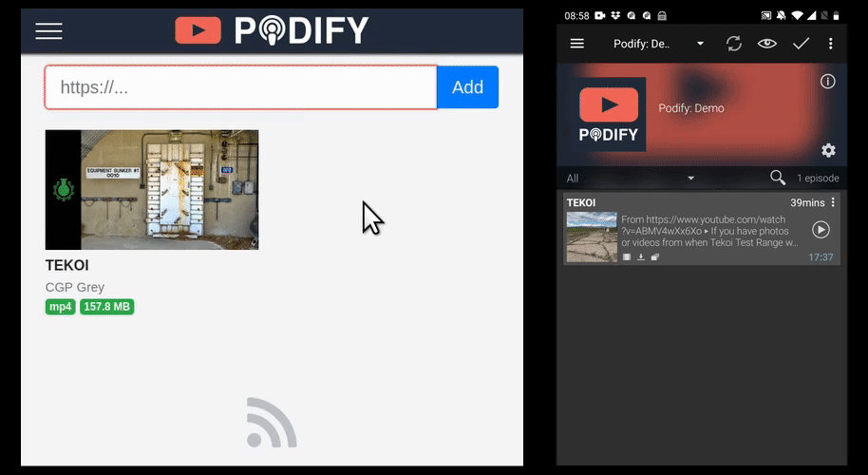Play the TEKOI episode
868x475 pixels.
click(x=821, y=230)
